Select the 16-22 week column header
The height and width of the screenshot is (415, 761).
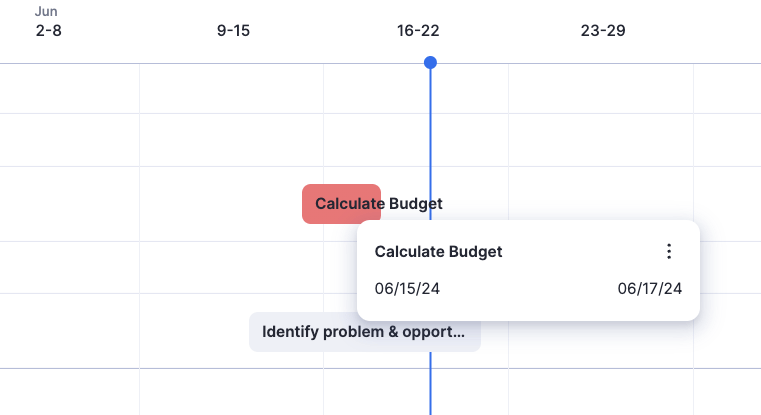coord(418,31)
